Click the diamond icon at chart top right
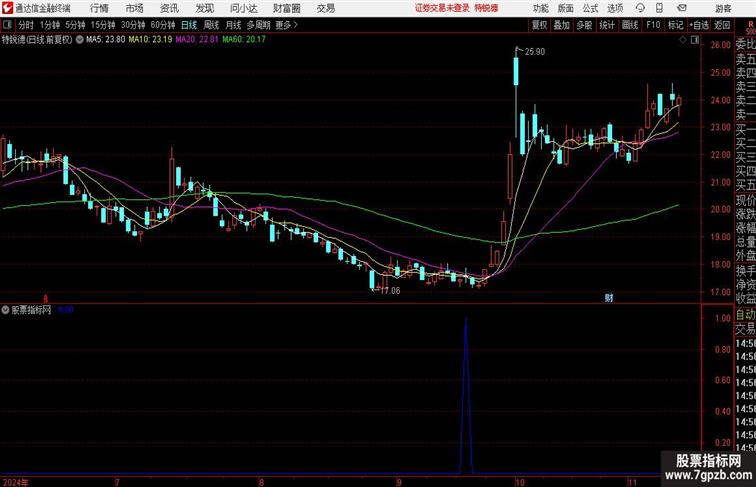The height and width of the screenshot is (487, 756). pos(683,41)
